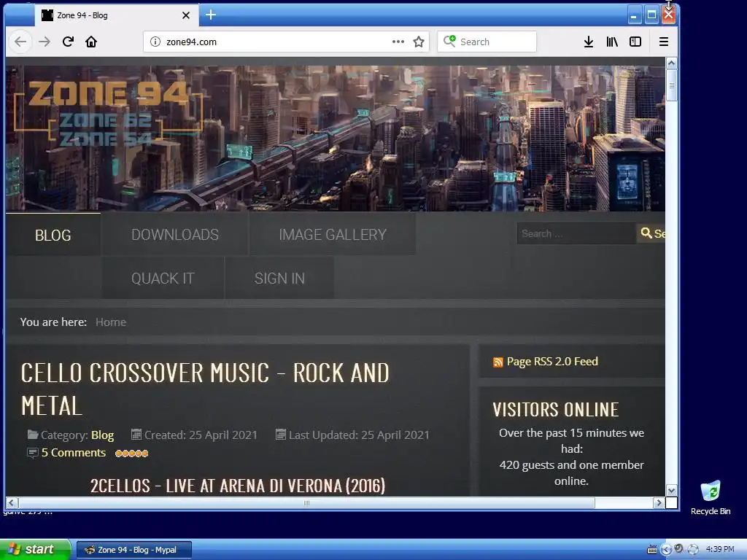Click the vertical scrollbar up arrow

point(671,63)
